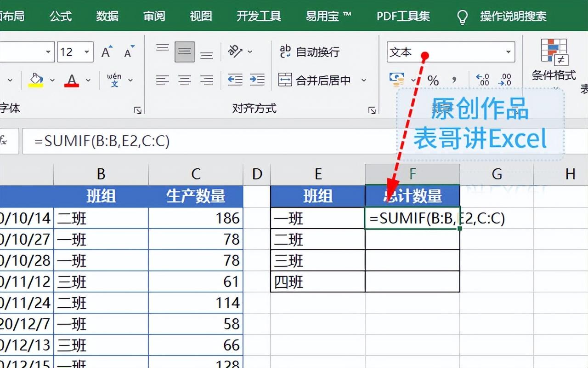Screen dimensions: 588x368
Task: Select the cell with value 114
Action: (x=196, y=303)
